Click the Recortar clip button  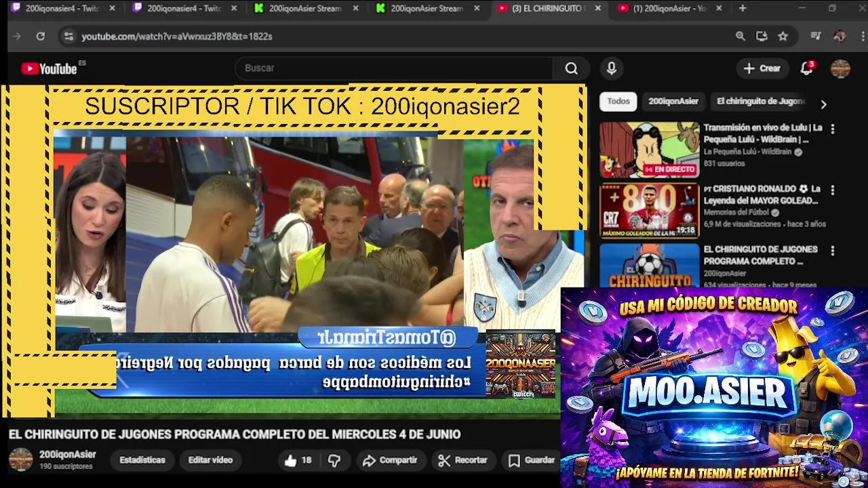[462, 460]
